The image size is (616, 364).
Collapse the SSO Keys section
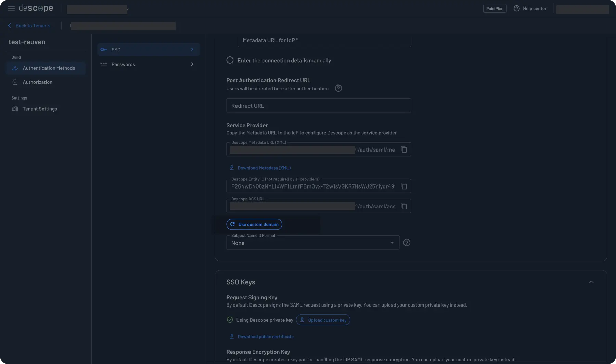click(x=591, y=281)
